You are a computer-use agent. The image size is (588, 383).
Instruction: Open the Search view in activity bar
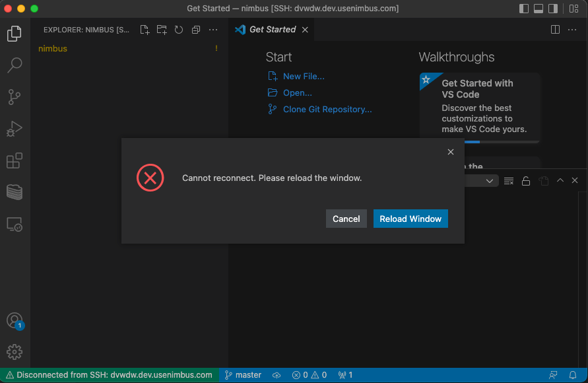(15, 65)
